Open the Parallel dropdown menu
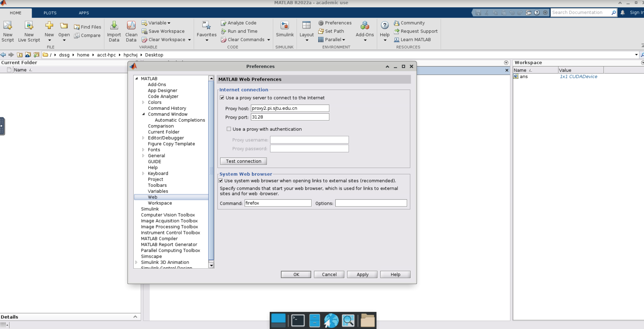This screenshot has height=329, width=644. [x=332, y=40]
